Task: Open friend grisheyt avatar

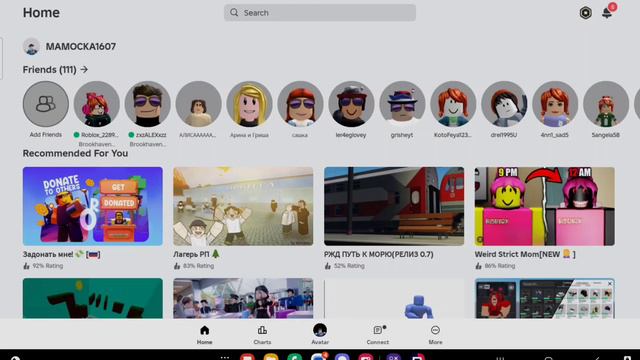Action: (402, 104)
